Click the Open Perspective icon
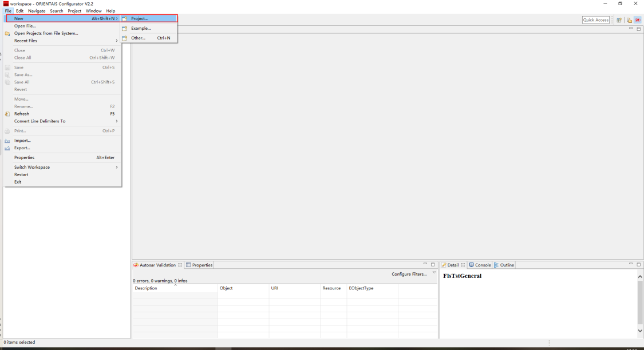This screenshot has height=350, width=644. [x=619, y=20]
